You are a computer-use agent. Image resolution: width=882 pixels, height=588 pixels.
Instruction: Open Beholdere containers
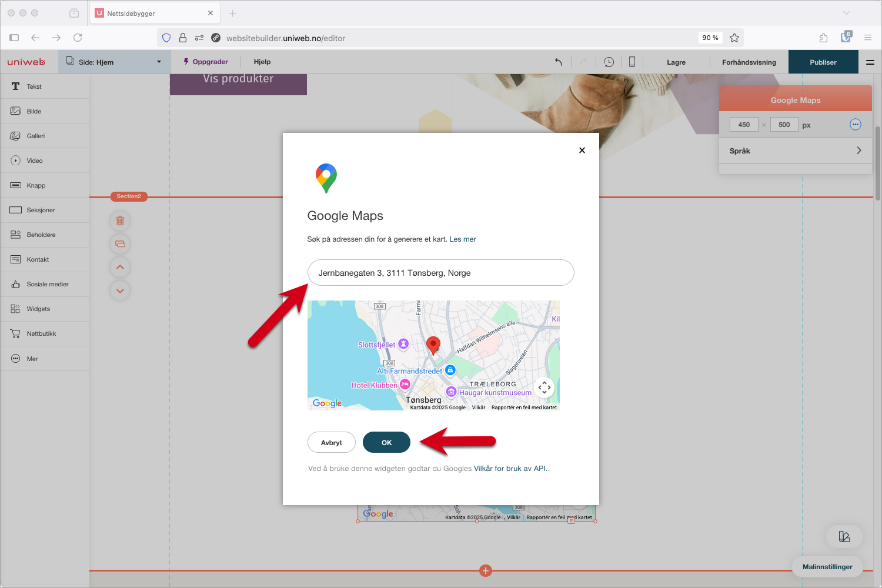(45, 235)
